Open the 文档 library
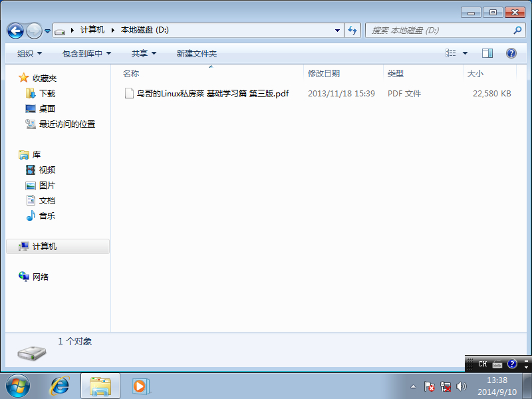 coord(47,201)
